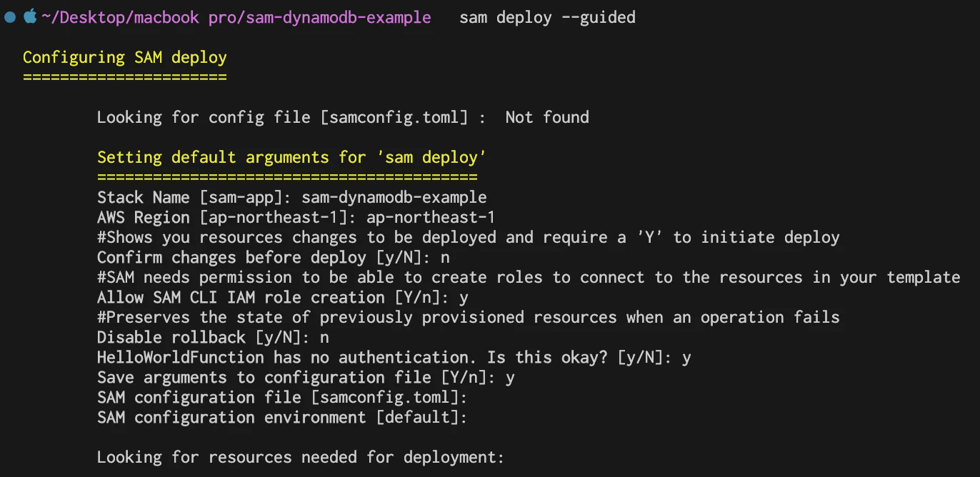980x477 pixels.
Task: Click the 'Disable rollback [y/N]: n' line
Action: click(x=213, y=337)
